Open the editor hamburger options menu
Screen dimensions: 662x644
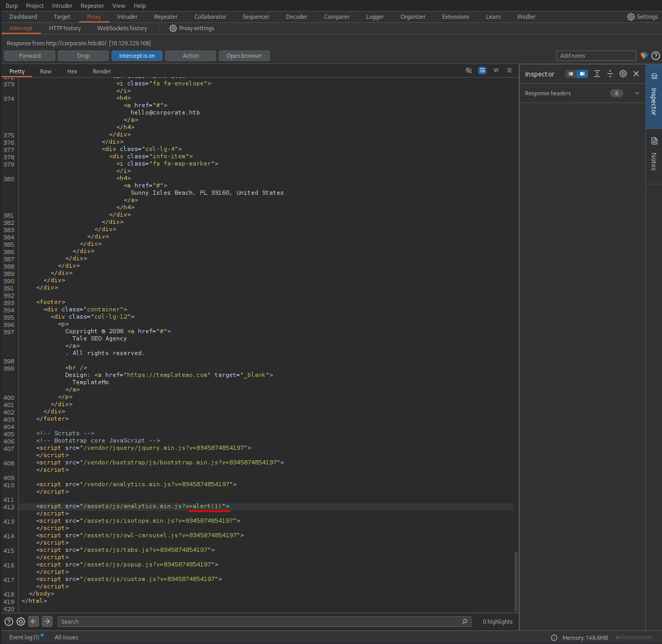(x=509, y=70)
